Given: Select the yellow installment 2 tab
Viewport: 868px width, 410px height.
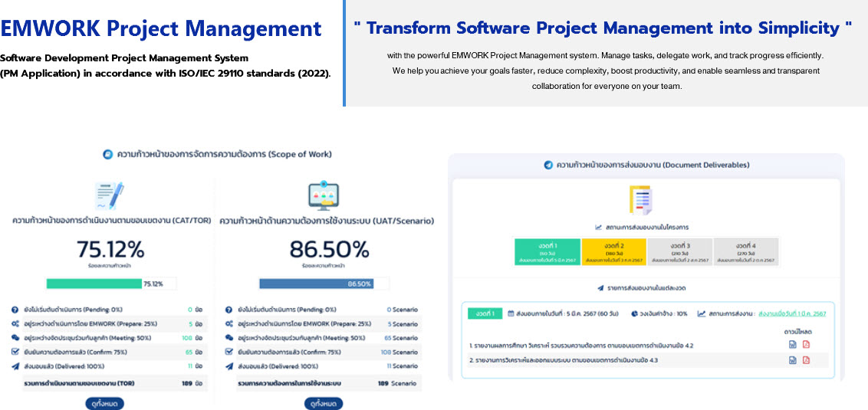Looking at the screenshot, I should click(614, 252).
